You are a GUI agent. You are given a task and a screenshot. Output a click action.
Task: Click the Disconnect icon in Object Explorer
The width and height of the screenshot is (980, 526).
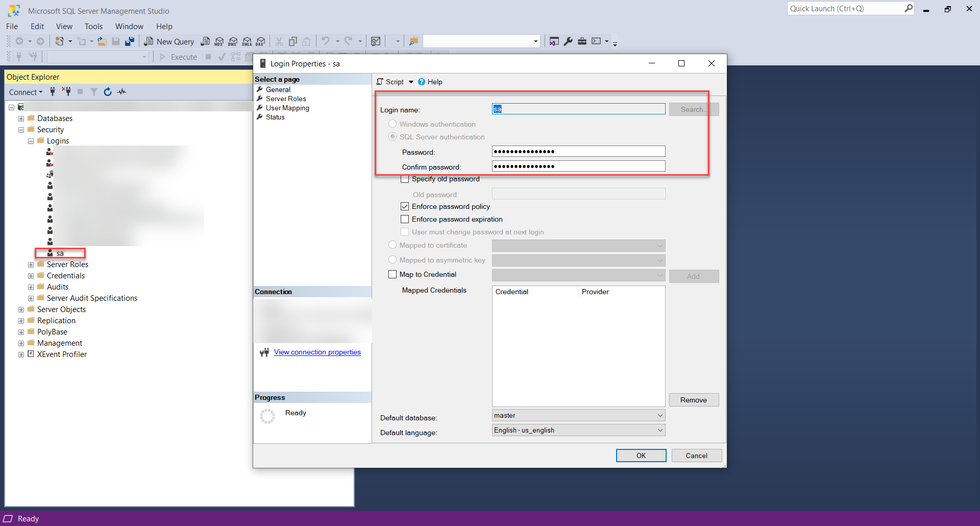(66, 92)
